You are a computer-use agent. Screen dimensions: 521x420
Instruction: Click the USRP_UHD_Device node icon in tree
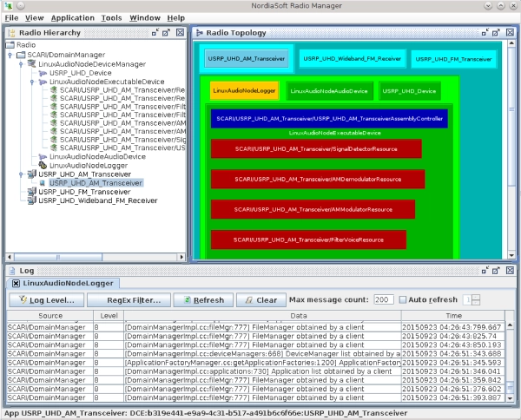[x=43, y=74]
